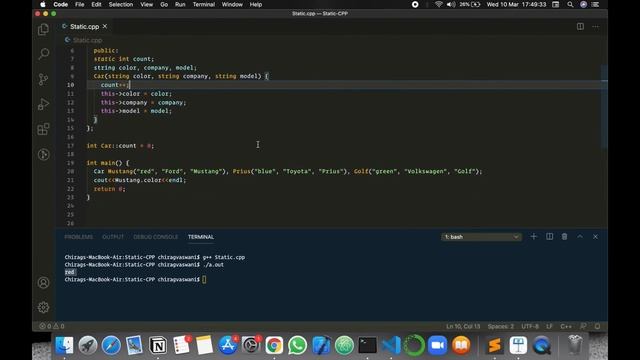Screen dimensions: 640x360
Task: Click the Wi-Fi icon in menu bar
Action: click(x=439, y=4)
